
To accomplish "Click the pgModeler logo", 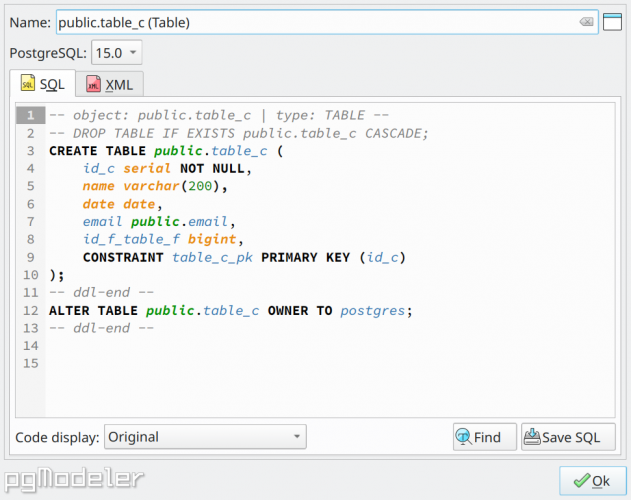I will [x=74, y=479].
